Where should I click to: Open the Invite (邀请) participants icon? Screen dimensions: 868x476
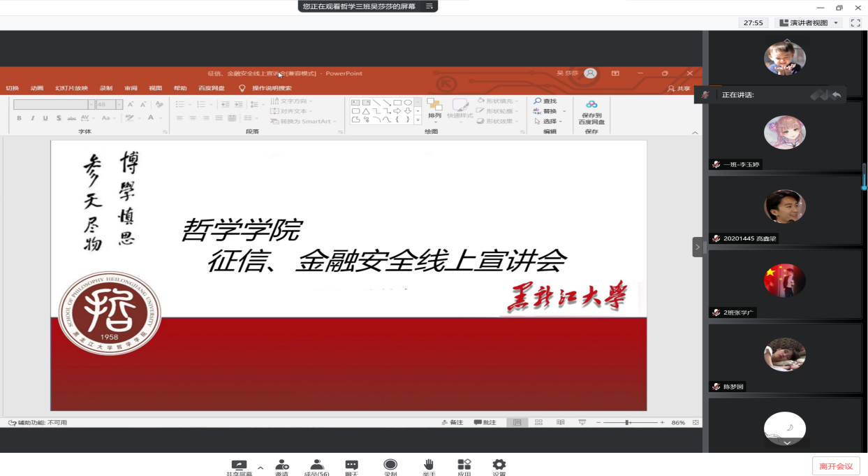(282, 466)
